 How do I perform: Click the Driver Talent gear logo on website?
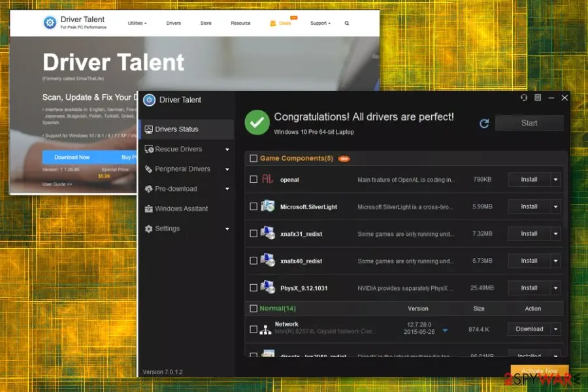coord(50,22)
